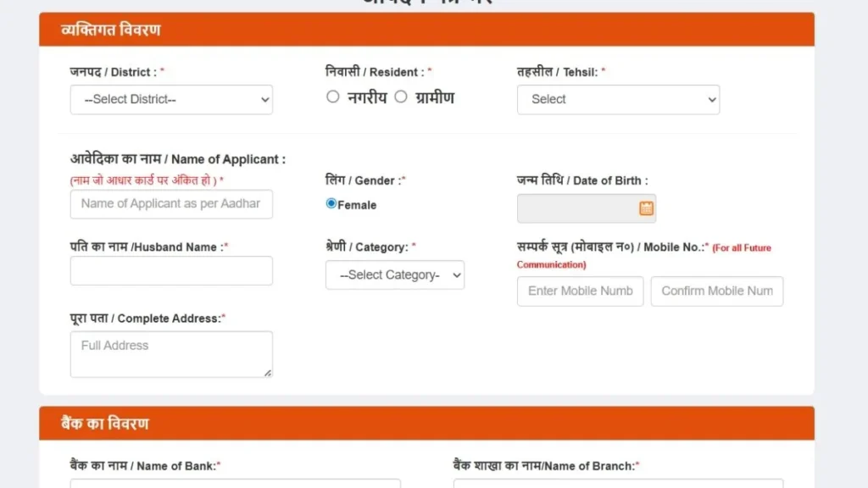868x488 pixels.
Task: Click the Name of Bank input field
Action: [x=235, y=485]
